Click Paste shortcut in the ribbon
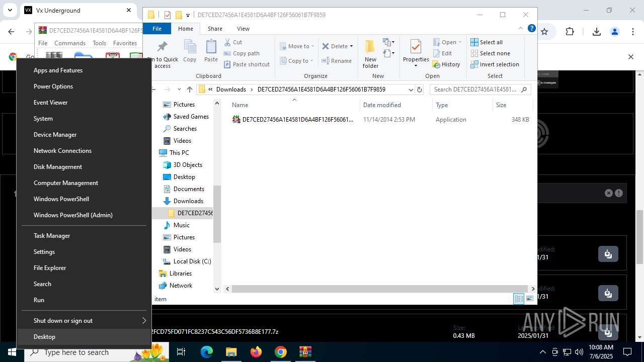644x362 pixels. point(247,64)
